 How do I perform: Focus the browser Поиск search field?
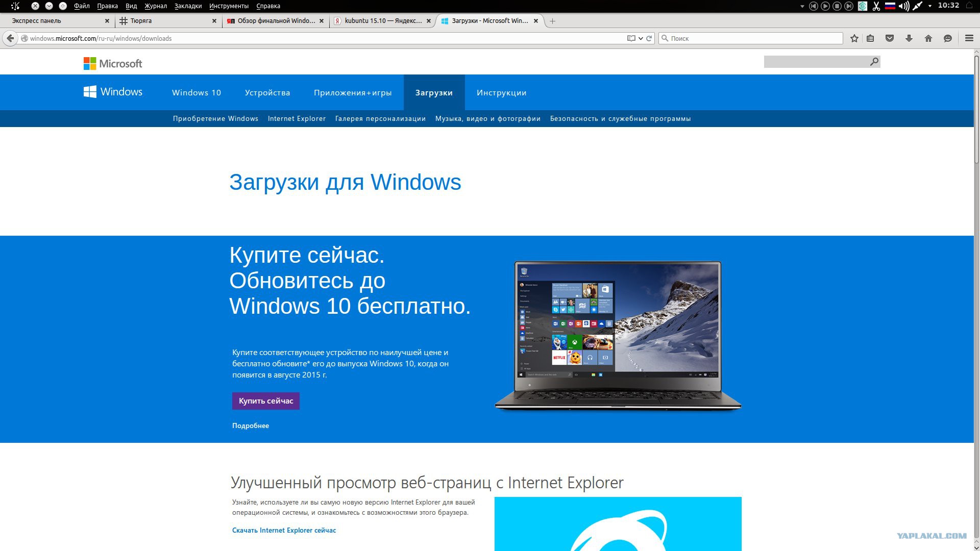click(750, 38)
